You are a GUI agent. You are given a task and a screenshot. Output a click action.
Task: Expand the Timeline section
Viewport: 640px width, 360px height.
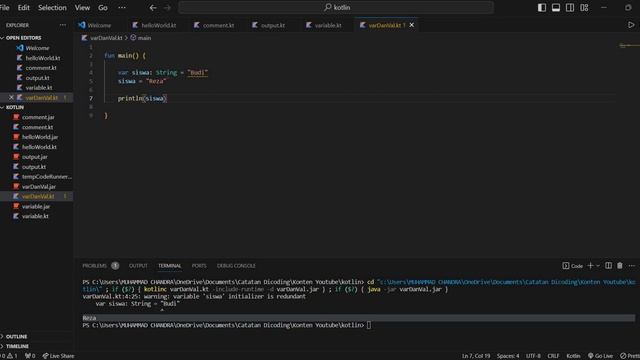pos(17,346)
